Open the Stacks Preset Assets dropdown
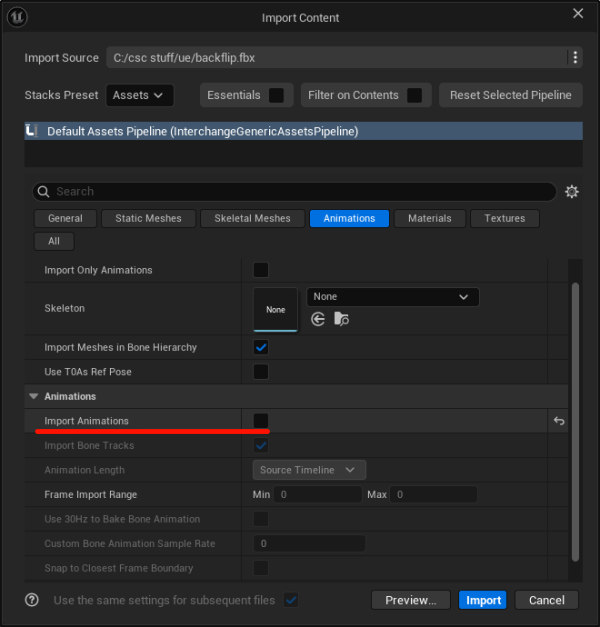600x627 pixels. [139, 95]
